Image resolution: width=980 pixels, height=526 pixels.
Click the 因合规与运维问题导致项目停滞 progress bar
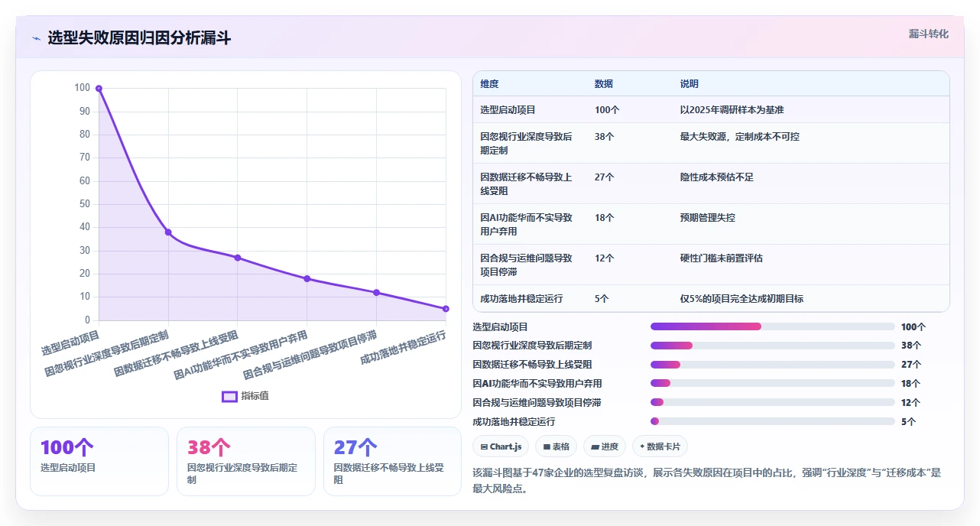tap(773, 402)
